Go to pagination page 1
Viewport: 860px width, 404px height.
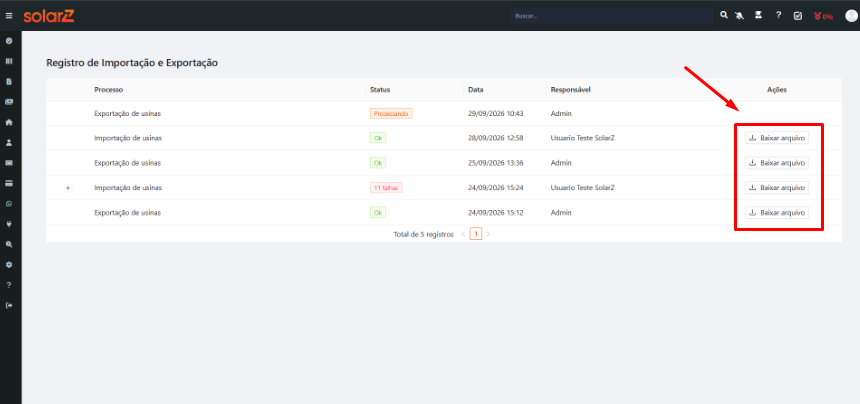tap(476, 234)
